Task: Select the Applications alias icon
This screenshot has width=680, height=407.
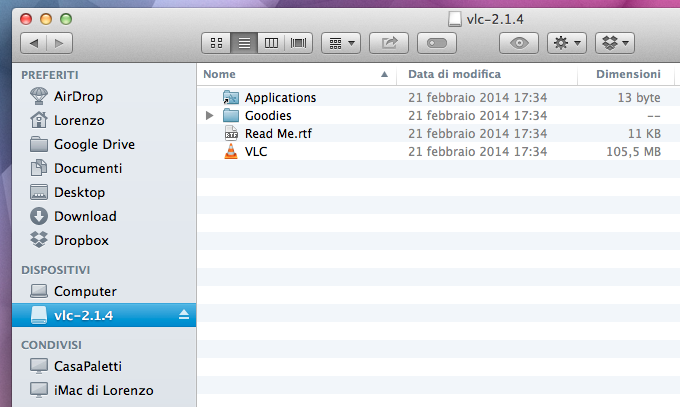Action: pyautogui.click(x=231, y=97)
